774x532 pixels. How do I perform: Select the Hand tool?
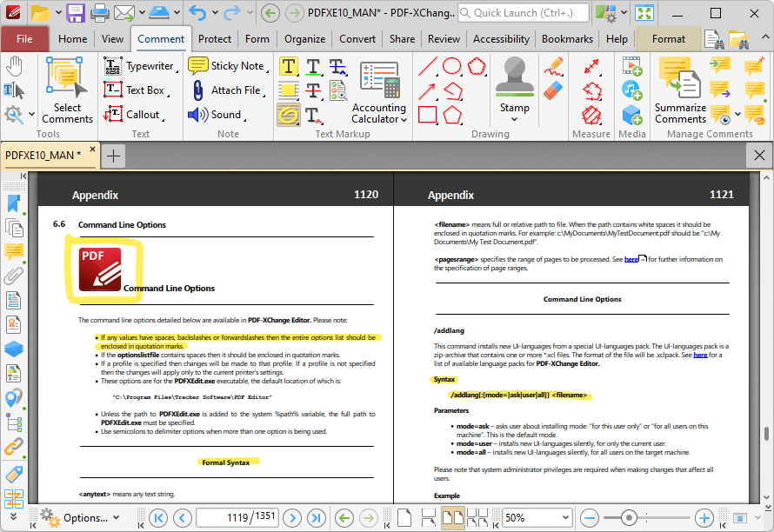14,66
